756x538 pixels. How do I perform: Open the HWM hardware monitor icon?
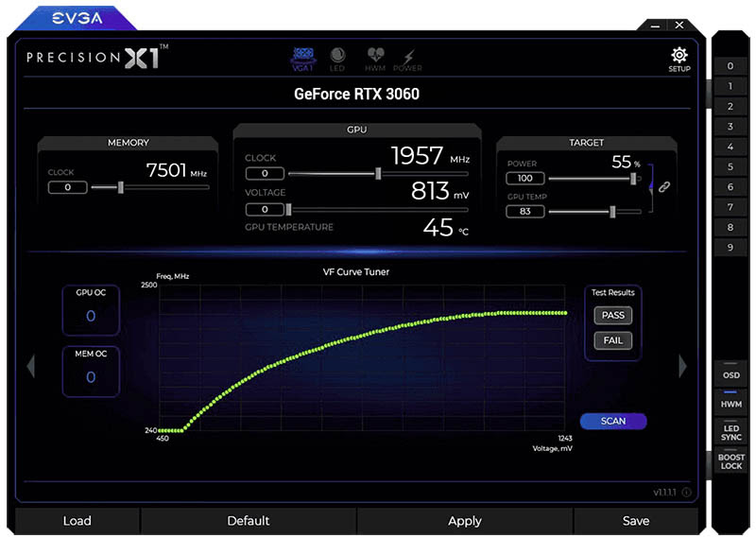pyautogui.click(x=375, y=60)
